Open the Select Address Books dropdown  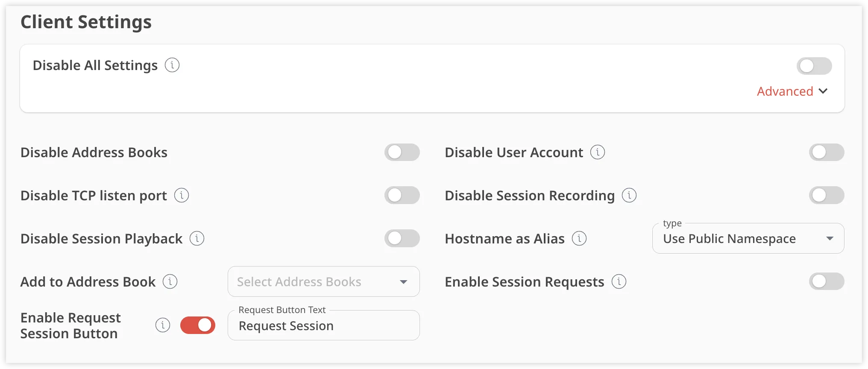click(323, 282)
